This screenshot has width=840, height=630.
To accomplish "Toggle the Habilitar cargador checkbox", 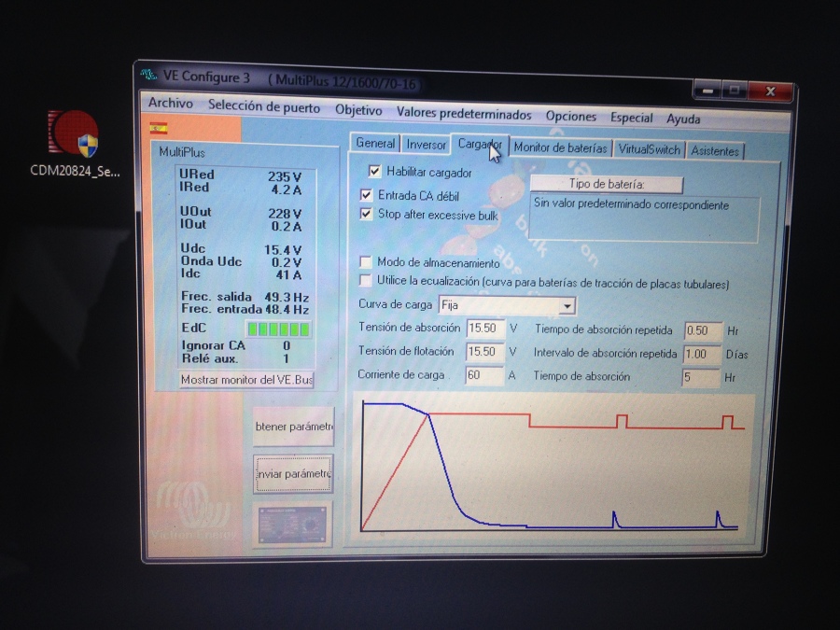I will 375,172.
